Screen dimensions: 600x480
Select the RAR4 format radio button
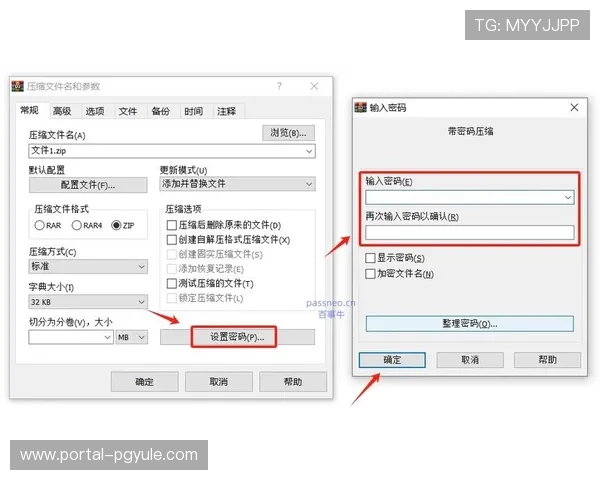pos(77,225)
